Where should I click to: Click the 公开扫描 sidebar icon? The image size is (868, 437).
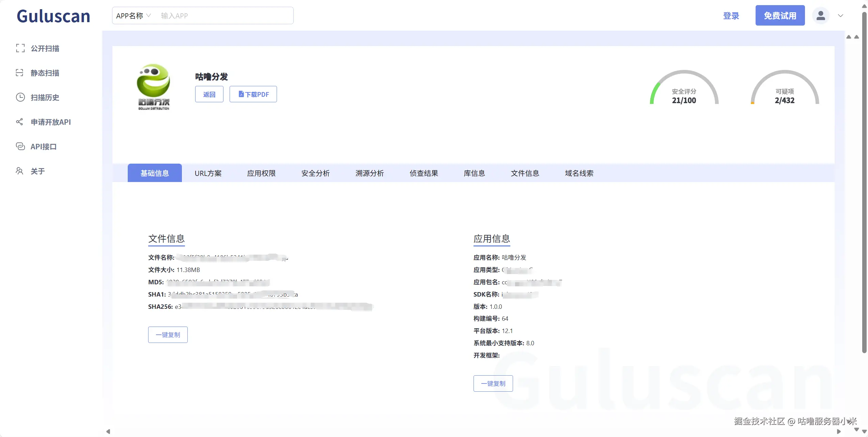(x=20, y=48)
